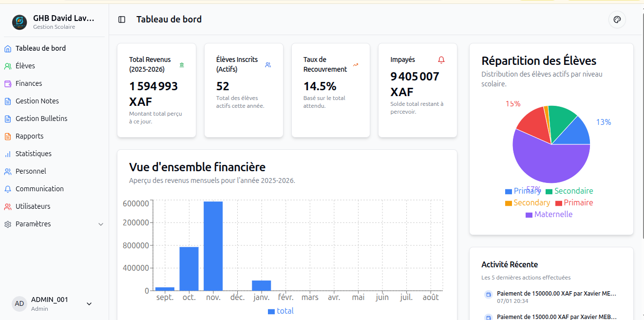644x320 pixels.
Task: Click the GHB David Lav... school name
Action: coord(64,18)
